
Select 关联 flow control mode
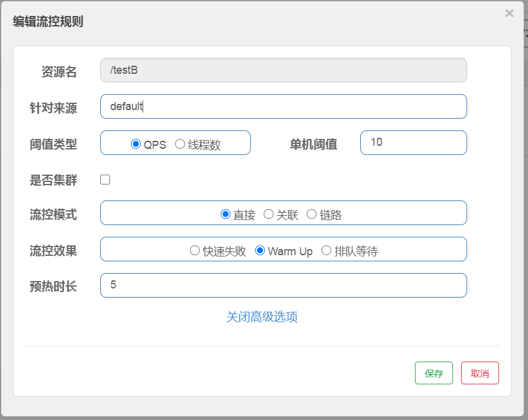tap(269, 214)
